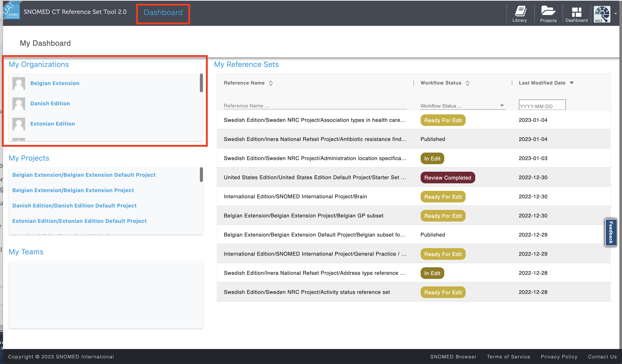Open Estonian Edition organization link
Screen dimensions: 622x364
[x=53, y=124]
